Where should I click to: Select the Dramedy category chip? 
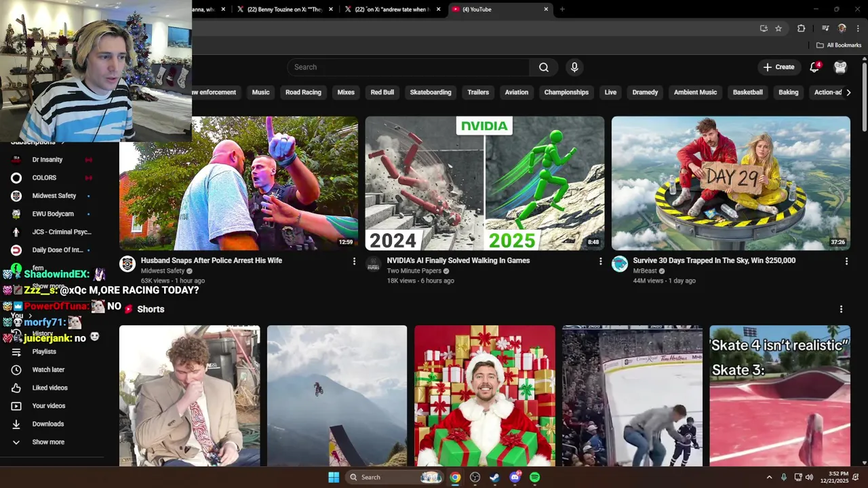645,92
